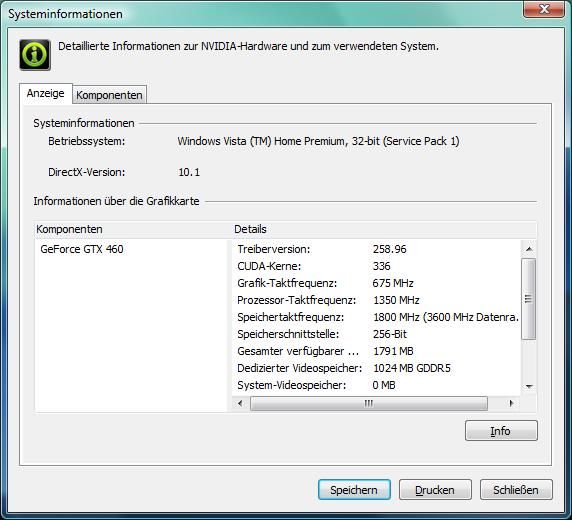Image resolution: width=572 pixels, height=520 pixels.
Task: Click the Betriebssystem label
Action: [x=87, y=141]
